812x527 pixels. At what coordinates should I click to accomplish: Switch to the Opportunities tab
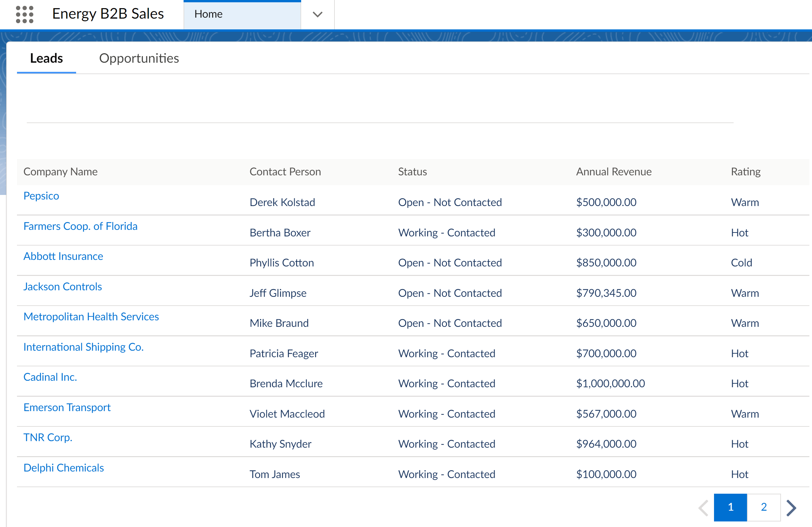point(139,58)
